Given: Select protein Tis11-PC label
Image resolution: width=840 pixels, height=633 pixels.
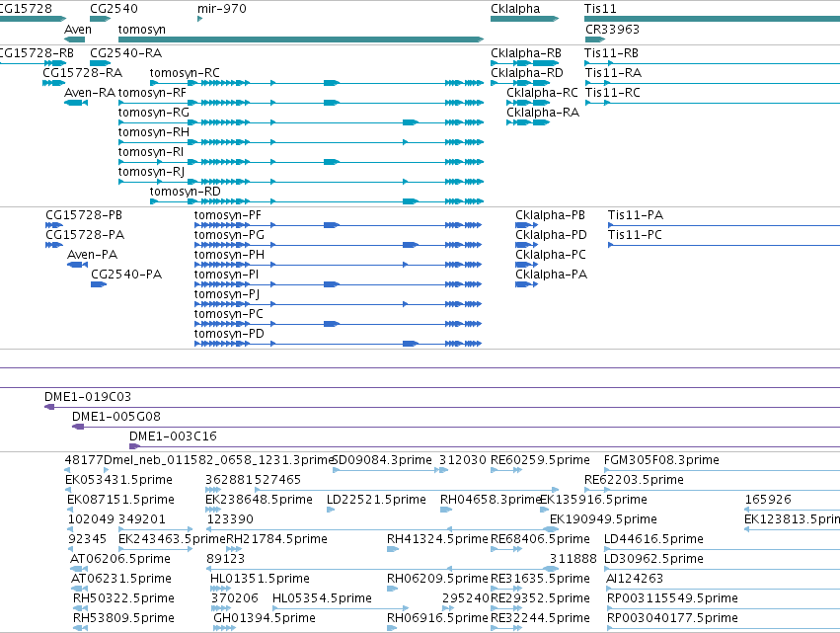Looking at the screenshot, I should pos(635,235).
